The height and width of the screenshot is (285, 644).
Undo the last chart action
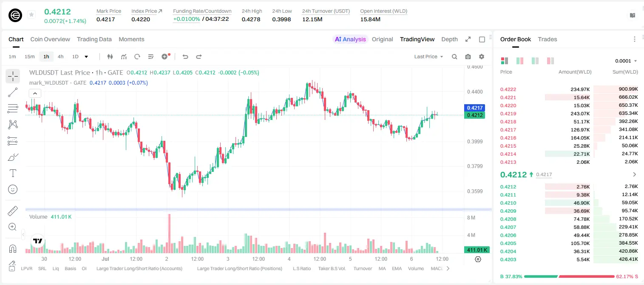click(185, 57)
